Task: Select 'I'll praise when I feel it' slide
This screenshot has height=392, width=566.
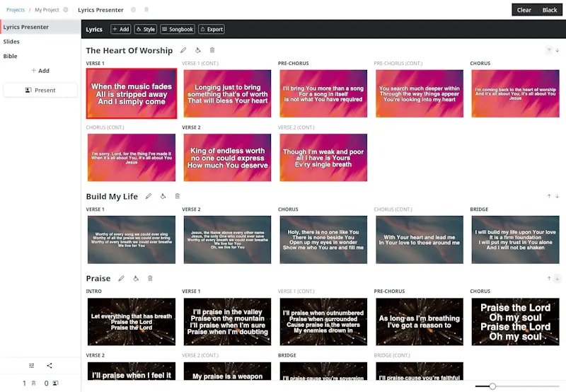Action: click(132, 371)
